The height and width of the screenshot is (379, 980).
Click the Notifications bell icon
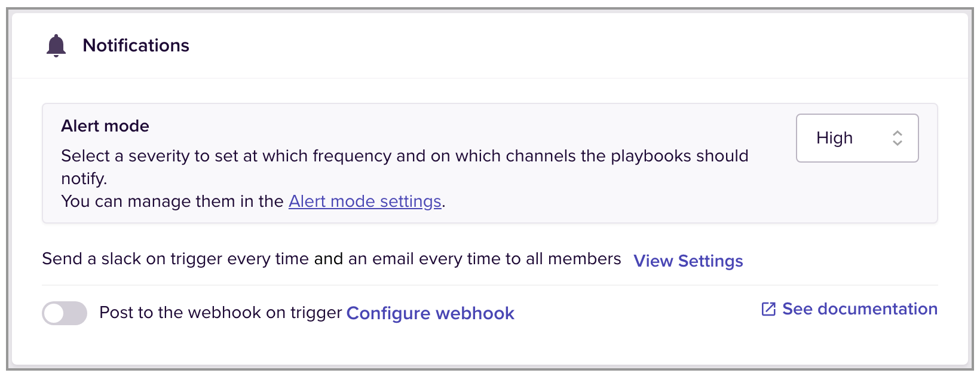pos(56,45)
